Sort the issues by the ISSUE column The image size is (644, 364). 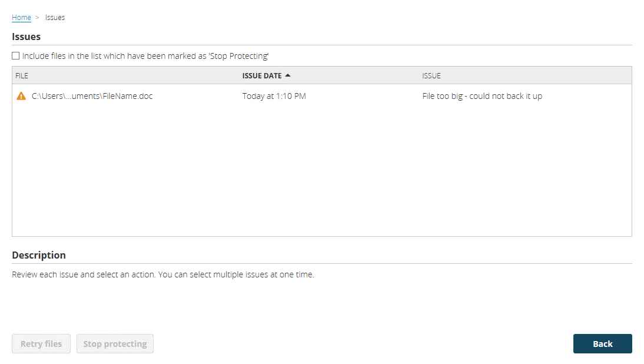pyautogui.click(x=431, y=75)
